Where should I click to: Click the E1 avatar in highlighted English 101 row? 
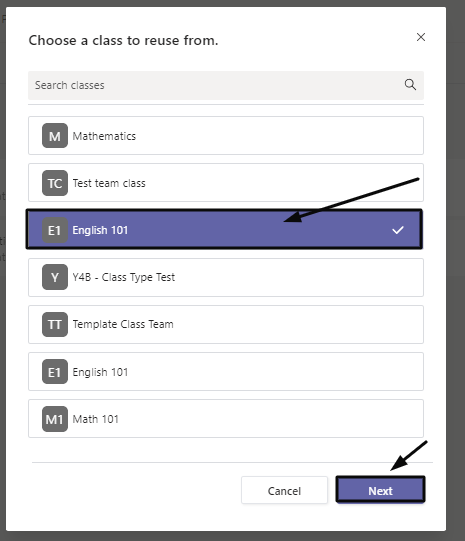point(55,230)
